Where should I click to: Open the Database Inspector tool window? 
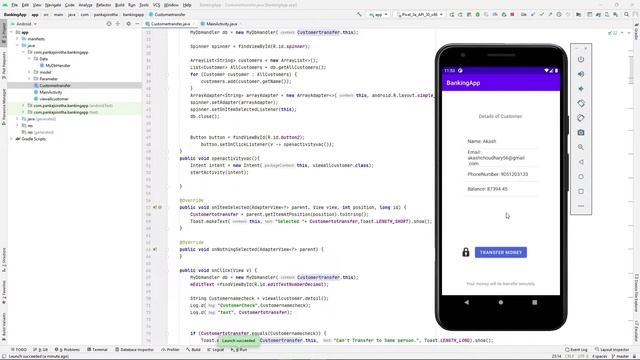coord(134,350)
